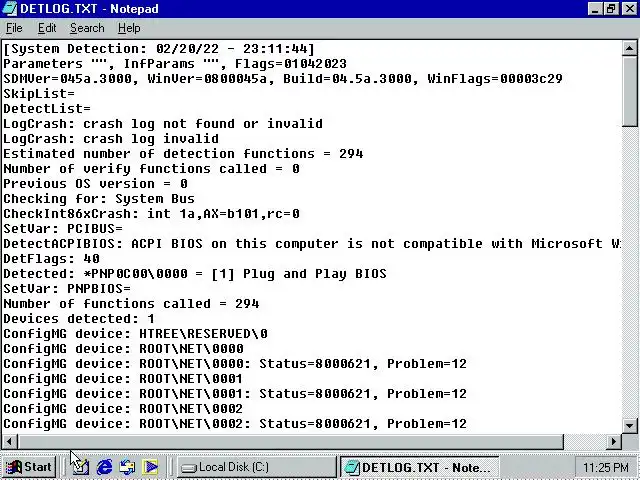Click the 'DetectList=' line
Viewport: 640px width, 480px height.
point(47,109)
